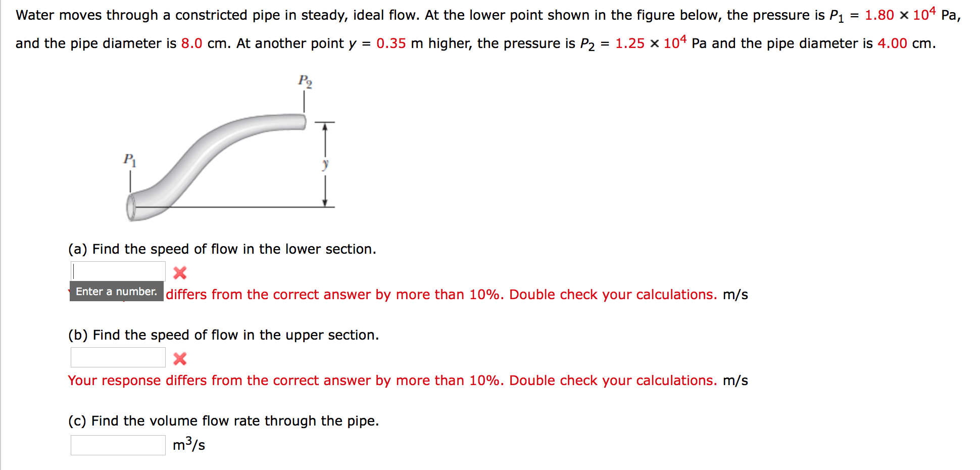
Task: Click the red X error icon beside part (a) answer
Action: [x=180, y=273]
